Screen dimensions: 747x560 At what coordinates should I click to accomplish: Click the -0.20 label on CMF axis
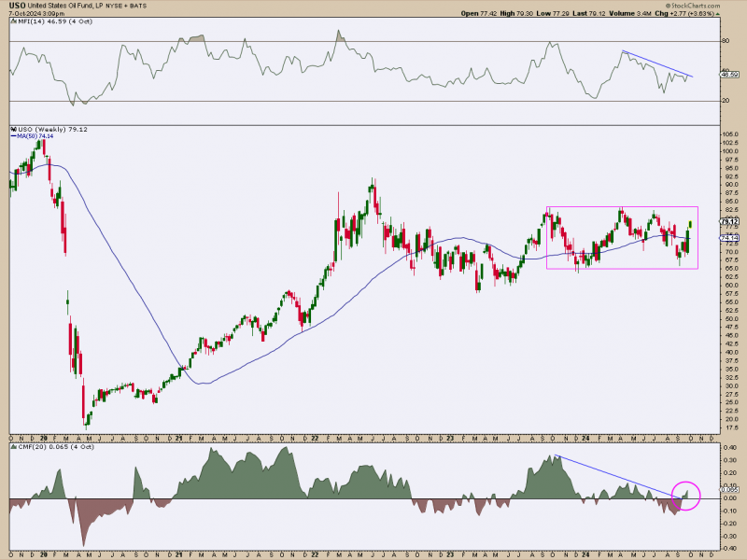coord(730,524)
